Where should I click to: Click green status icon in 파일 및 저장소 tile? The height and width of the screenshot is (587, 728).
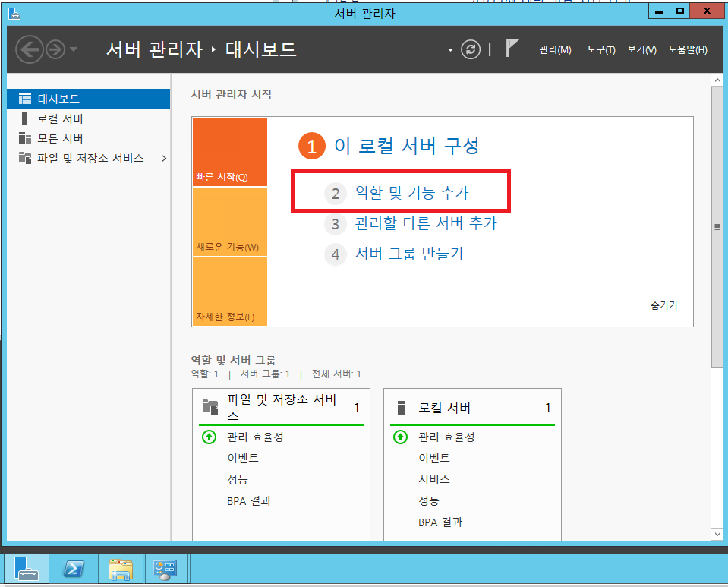(209, 437)
